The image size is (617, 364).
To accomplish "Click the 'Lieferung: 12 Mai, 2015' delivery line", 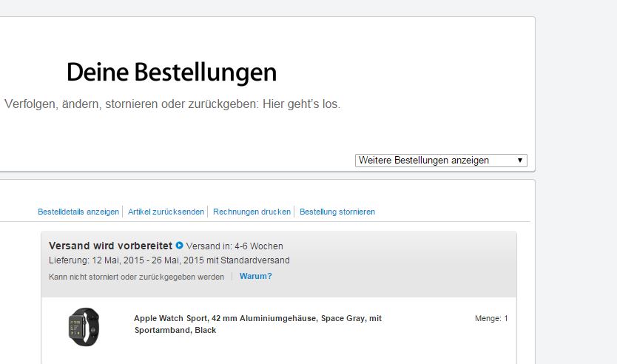I will (169, 260).
